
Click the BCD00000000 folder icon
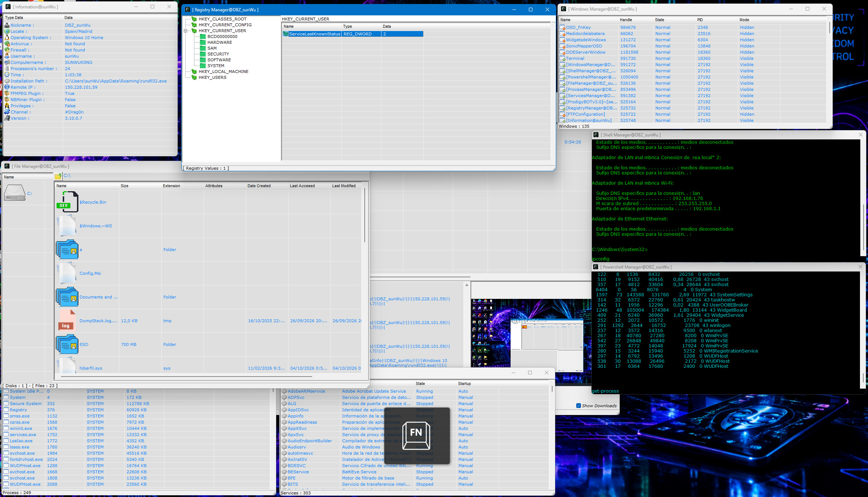click(203, 36)
